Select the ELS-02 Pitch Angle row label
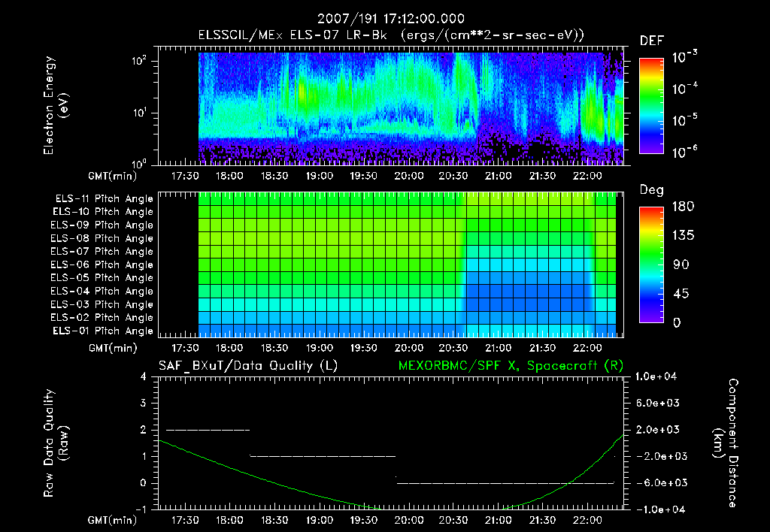This screenshot has height=532, width=770. click(x=102, y=318)
